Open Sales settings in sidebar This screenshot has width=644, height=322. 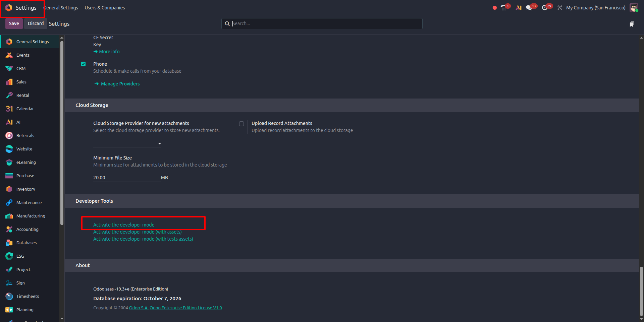point(30,82)
